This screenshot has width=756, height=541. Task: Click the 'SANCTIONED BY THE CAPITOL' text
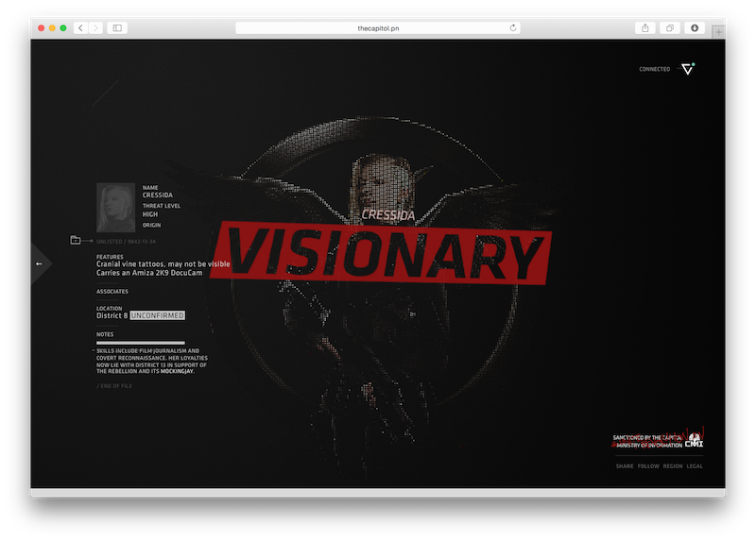pos(647,437)
